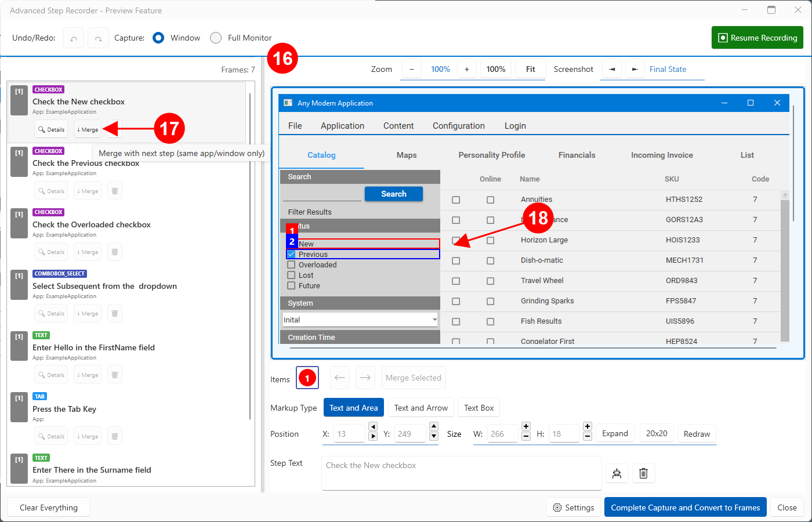Zoom out with the minus button
Screen dimensions: 812x522
click(x=412, y=69)
